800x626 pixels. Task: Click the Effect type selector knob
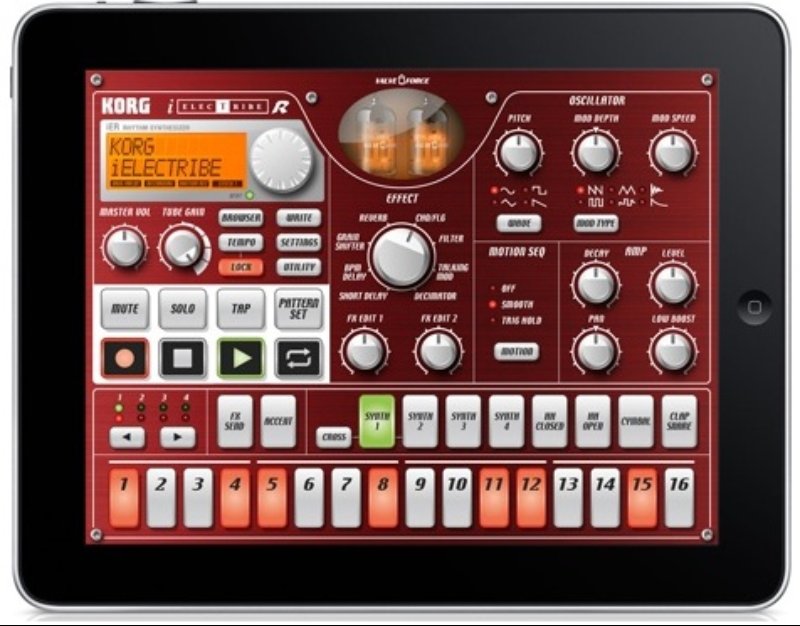(x=402, y=257)
